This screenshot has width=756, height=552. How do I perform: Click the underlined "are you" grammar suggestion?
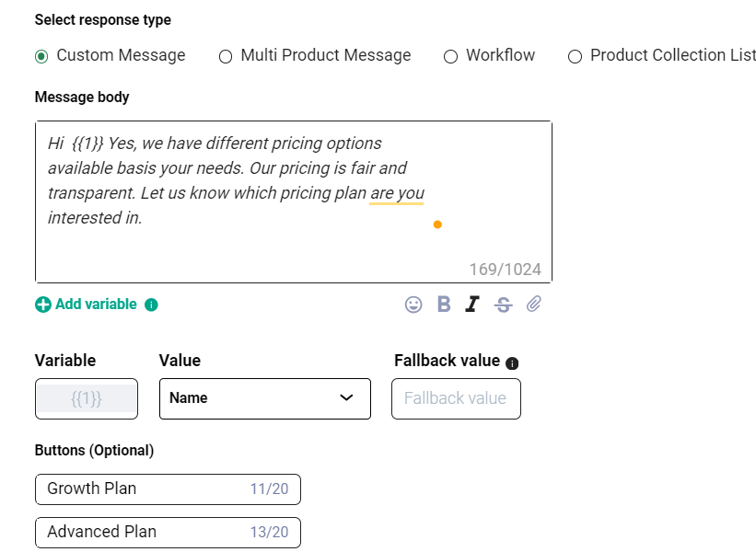[x=397, y=193]
